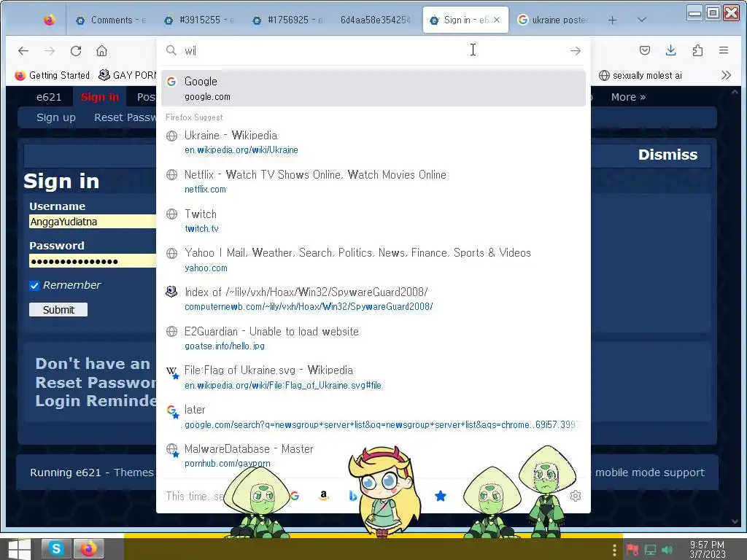Image resolution: width=747 pixels, height=560 pixels.
Task: Click the Firefox View icon in tab strip
Action: click(x=49, y=20)
